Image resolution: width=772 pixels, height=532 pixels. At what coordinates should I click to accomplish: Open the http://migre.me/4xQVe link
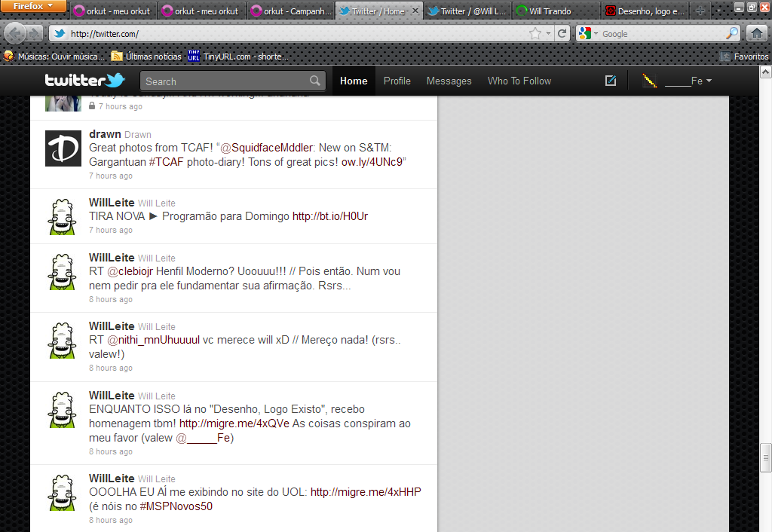(234, 423)
